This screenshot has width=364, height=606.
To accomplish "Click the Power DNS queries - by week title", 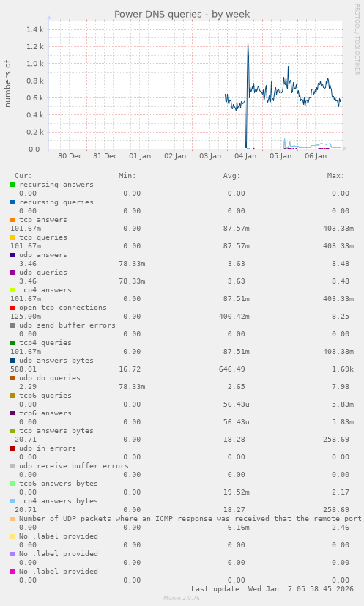I will tap(182, 15).
